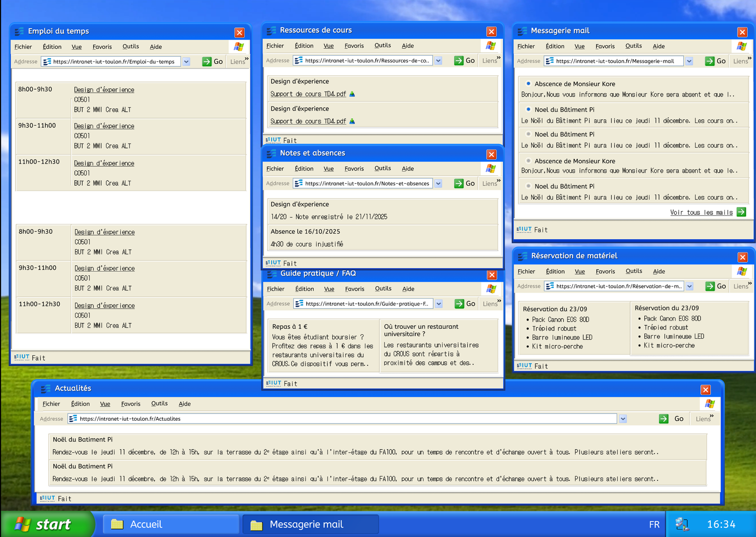Click download icon beside first Support de cours TD4.pdf
This screenshot has width=756, height=537.
click(x=352, y=94)
